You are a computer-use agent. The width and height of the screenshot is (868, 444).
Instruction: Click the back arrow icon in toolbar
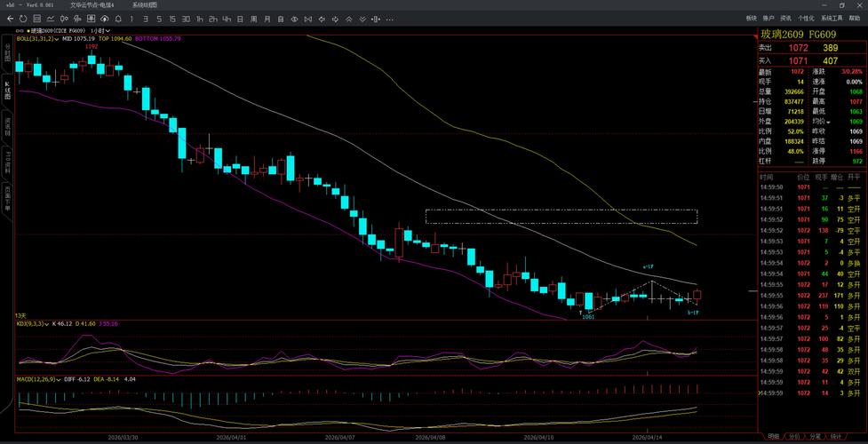coord(10,19)
